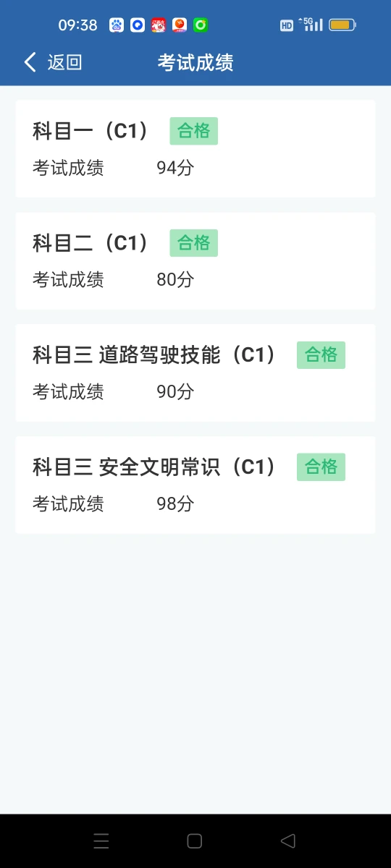Tap the square home navigation button

[194, 841]
